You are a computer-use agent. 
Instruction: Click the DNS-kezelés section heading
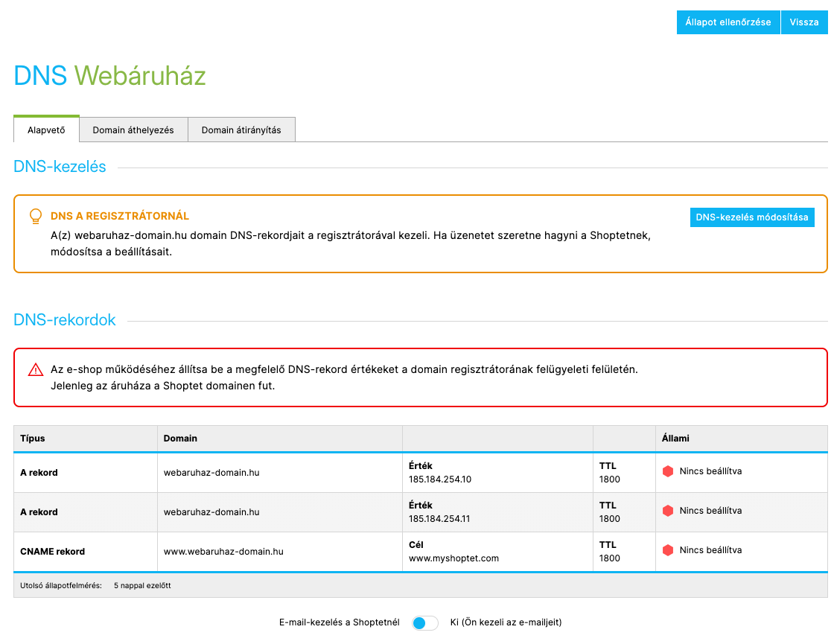click(x=60, y=167)
